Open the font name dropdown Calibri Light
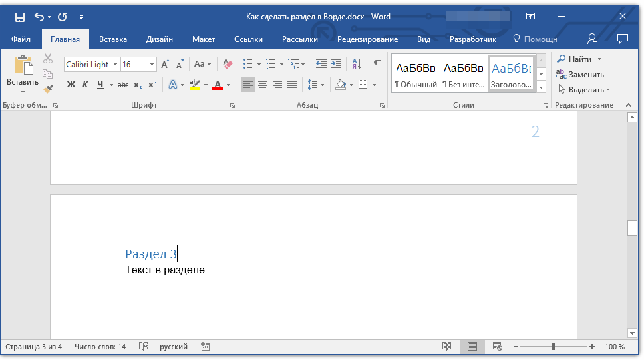The image size is (644, 360). point(115,65)
